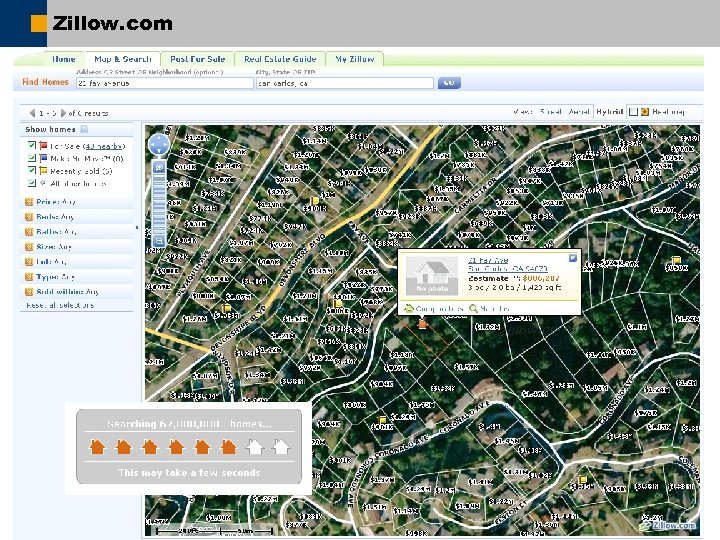Enable the Heat map checkbox
Viewport: 720px width, 540px height.
[x=633, y=112]
